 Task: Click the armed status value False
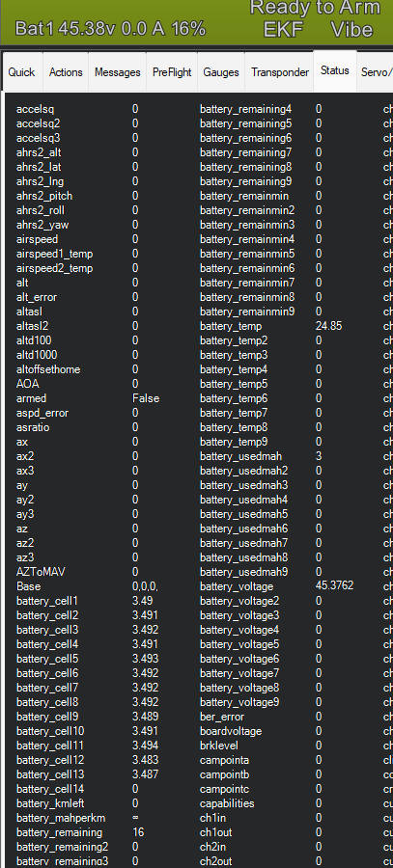pos(146,398)
